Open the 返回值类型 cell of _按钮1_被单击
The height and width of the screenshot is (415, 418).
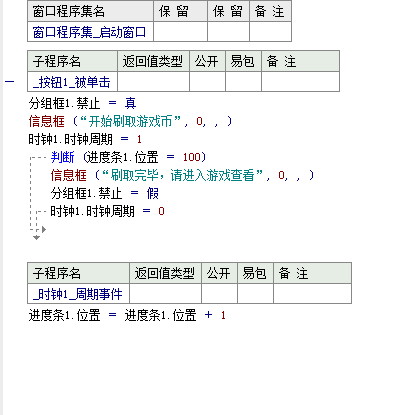point(153,82)
